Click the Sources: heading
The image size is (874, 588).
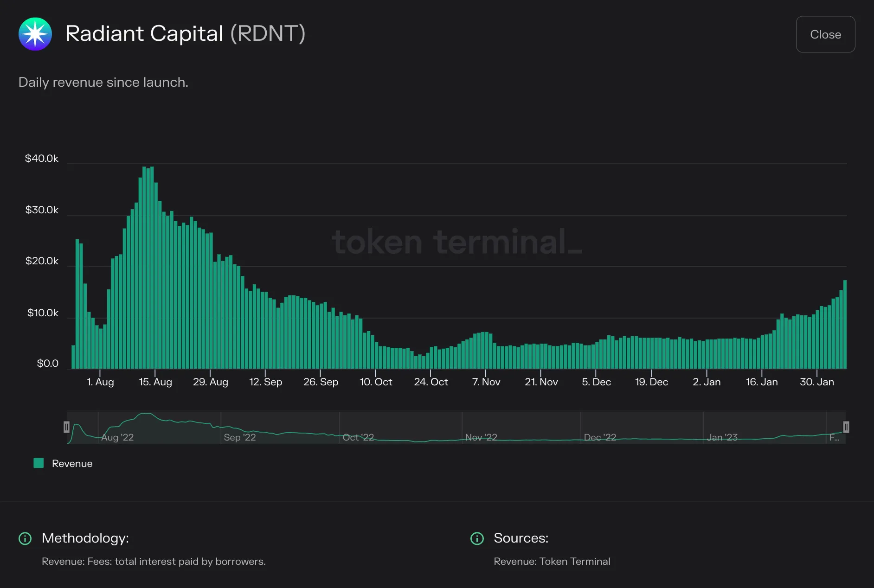point(521,538)
